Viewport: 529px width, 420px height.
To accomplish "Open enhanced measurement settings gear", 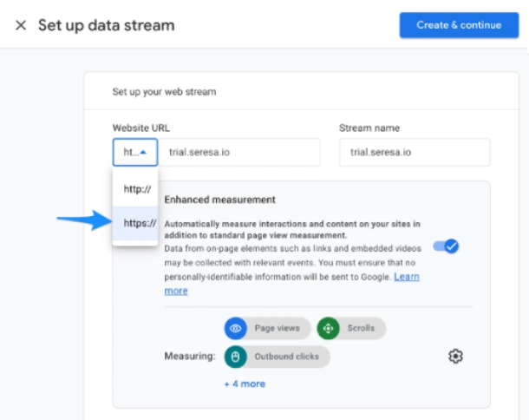I will tap(455, 356).
